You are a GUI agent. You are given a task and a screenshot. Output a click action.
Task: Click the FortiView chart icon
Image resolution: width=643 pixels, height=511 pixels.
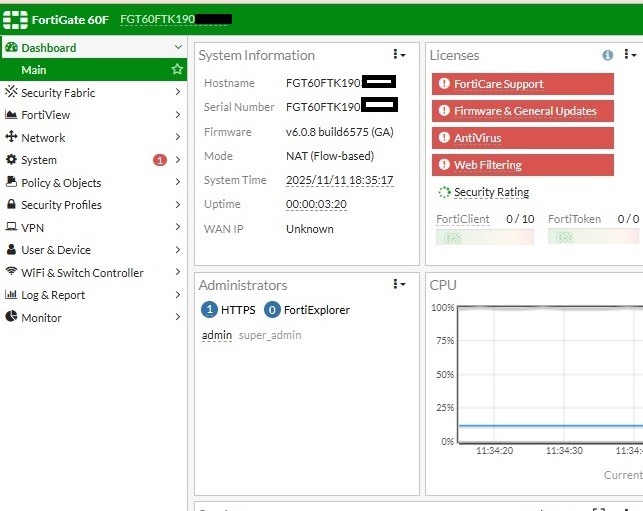coord(11,114)
